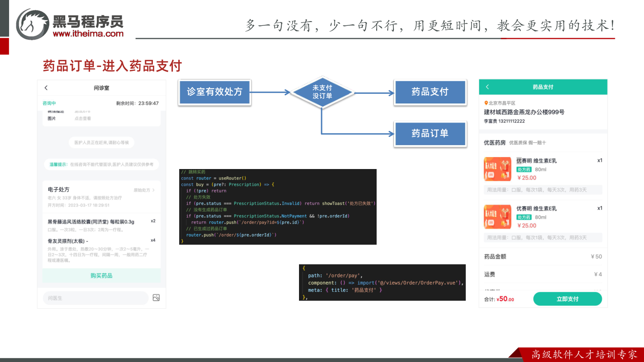Click the code line const router = useRouter()
The image size is (644, 362).
point(213,178)
